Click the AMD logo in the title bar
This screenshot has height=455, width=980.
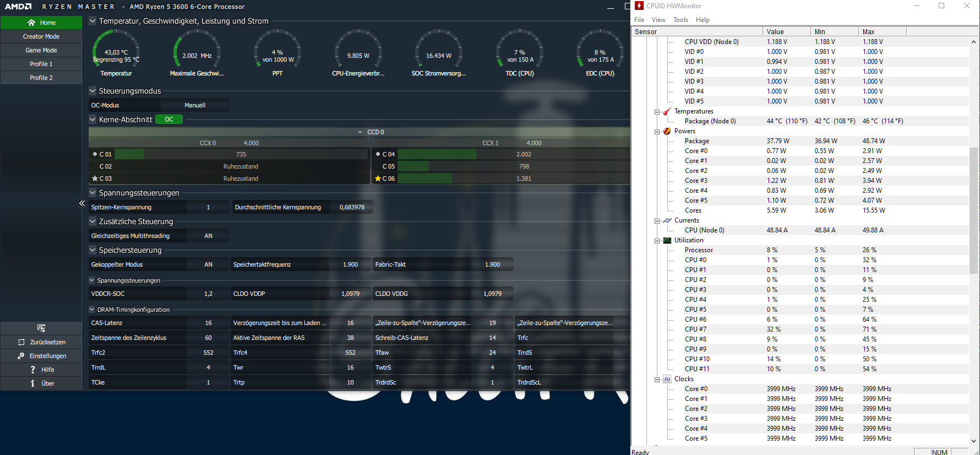click(x=18, y=7)
